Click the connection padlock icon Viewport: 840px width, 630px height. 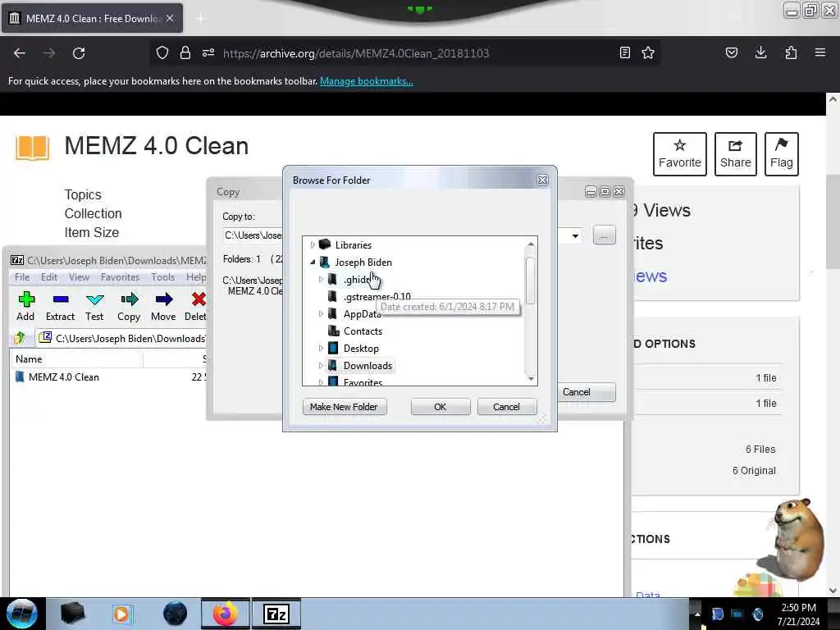point(185,52)
